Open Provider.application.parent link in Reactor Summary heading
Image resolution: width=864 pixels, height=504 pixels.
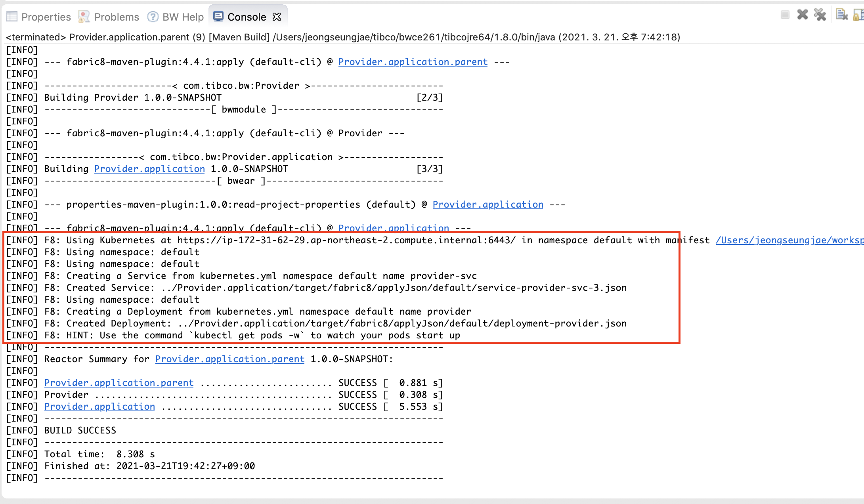click(x=230, y=359)
